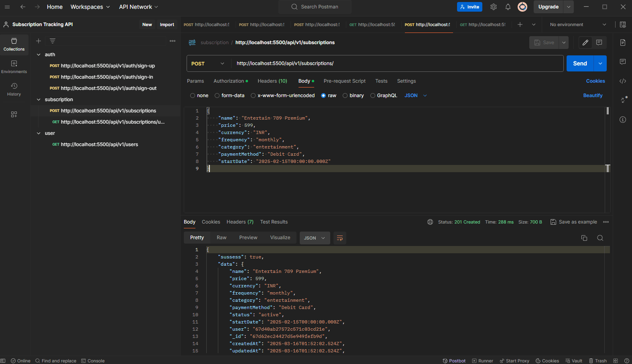Open Console in the status bar
Screen dimensions: 632x364
pyautogui.click(x=93, y=361)
